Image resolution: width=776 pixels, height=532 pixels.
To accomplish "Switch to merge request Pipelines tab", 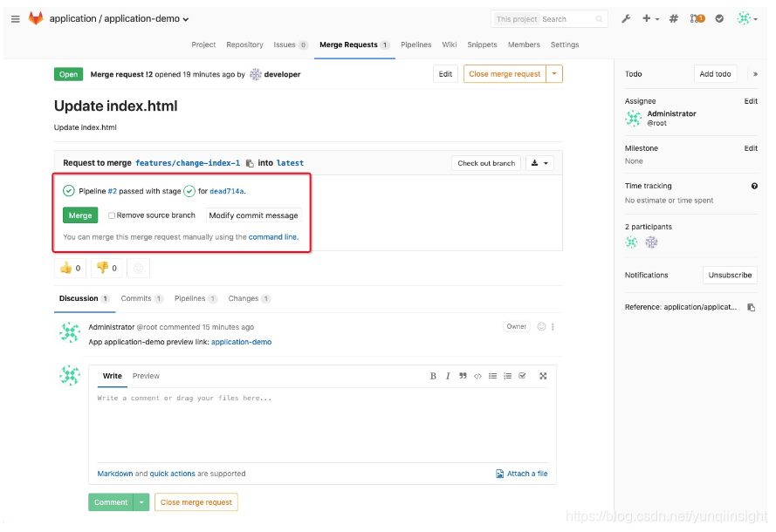I will [x=196, y=298].
